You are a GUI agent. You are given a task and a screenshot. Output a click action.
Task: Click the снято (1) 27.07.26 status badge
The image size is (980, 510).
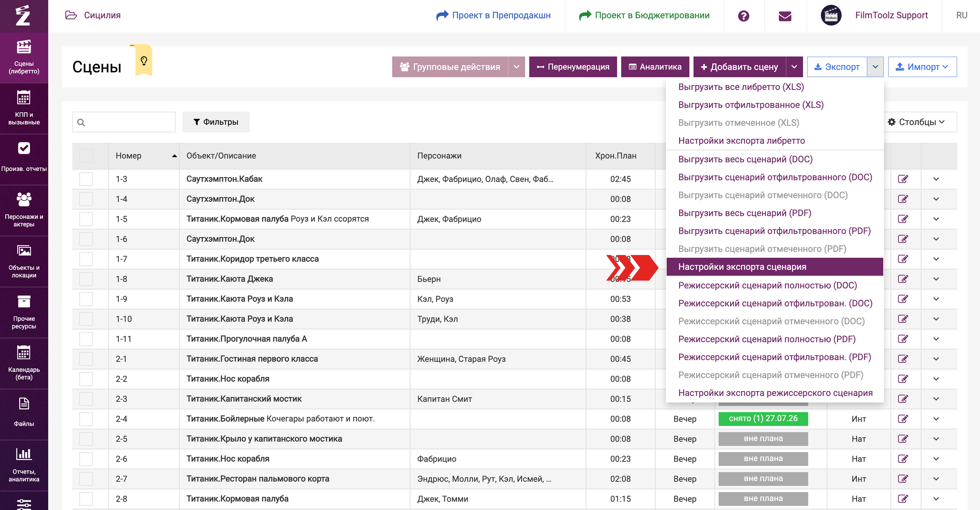tap(763, 419)
